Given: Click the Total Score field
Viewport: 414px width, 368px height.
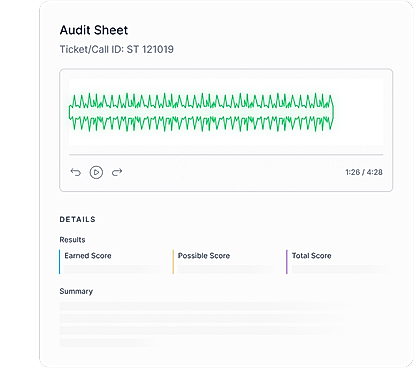Looking at the screenshot, I should (339, 262).
